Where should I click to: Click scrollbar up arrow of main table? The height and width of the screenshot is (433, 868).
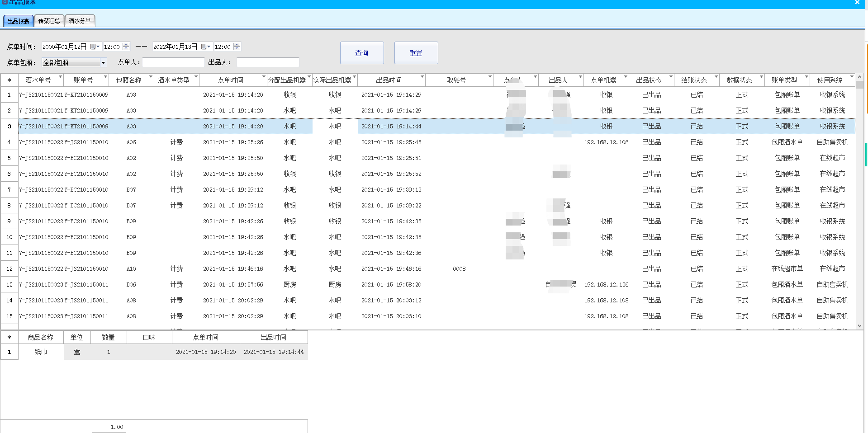(859, 77)
